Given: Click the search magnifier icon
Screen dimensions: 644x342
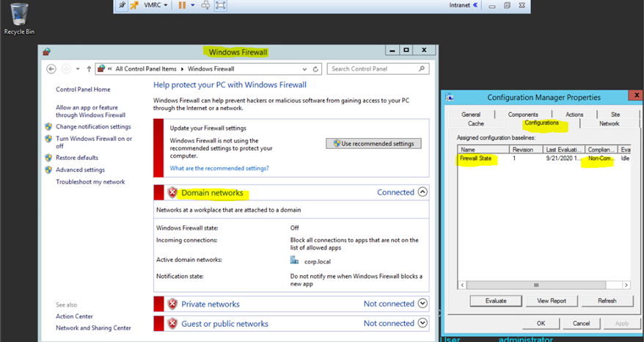Looking at the screenshot, I should pyautogui.click(x=422, y=69).
